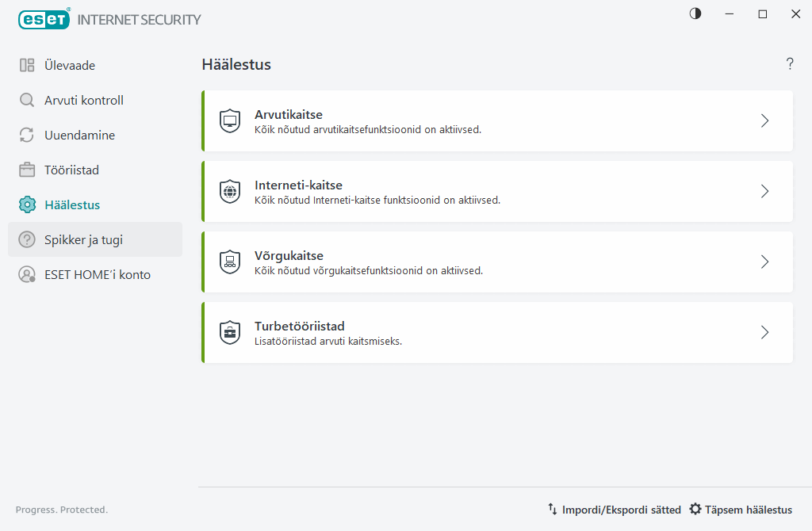Click the Arvutikaitse shield monitor icon
Viewport: 812px width, 531px height.
click(230, 121)
